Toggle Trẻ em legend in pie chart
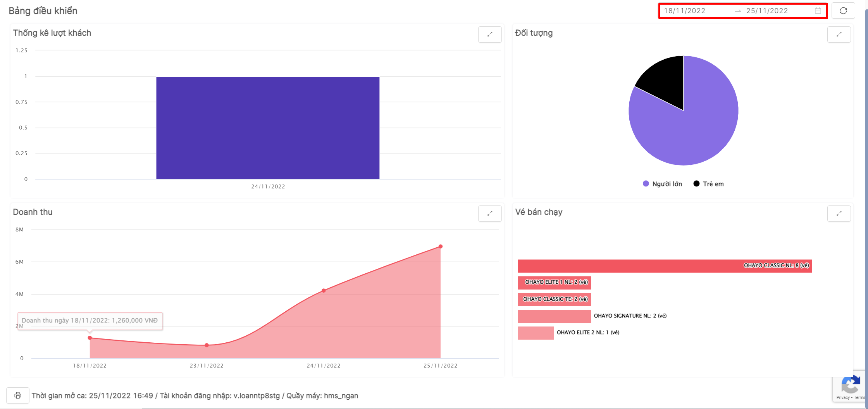The width and height of the screenshot is (868, 409). tap(708, 184)
